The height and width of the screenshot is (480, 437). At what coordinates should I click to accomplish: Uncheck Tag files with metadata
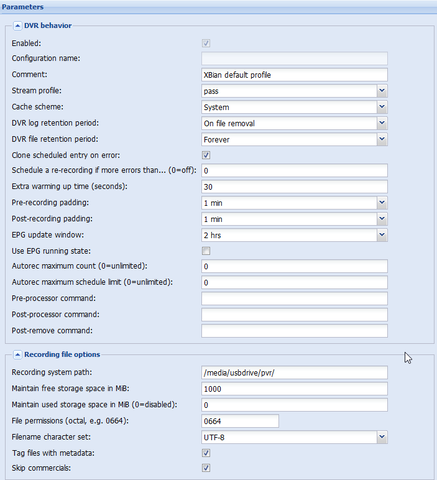pos(206,453)
